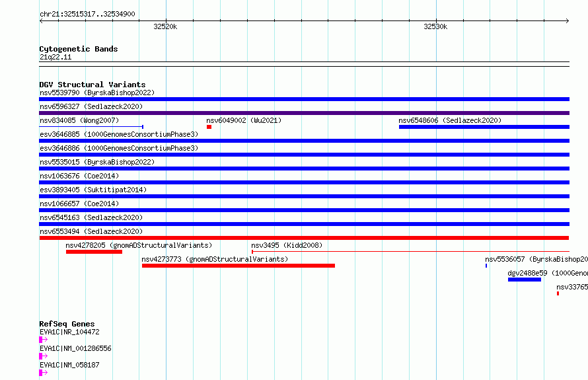Select the 21q22.11 band label

coord(55,57)
